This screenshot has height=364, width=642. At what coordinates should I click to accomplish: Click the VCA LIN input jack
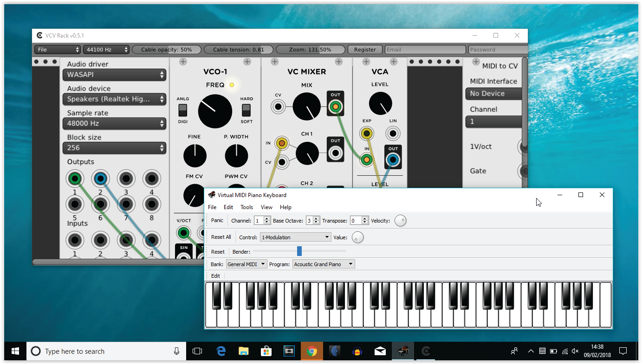coord(393,134)
